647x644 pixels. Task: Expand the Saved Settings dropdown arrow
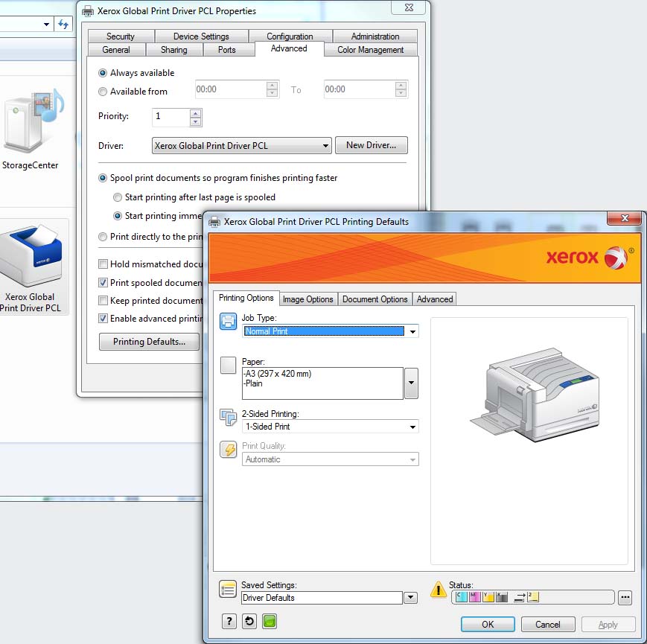click(x=410, y=598)
